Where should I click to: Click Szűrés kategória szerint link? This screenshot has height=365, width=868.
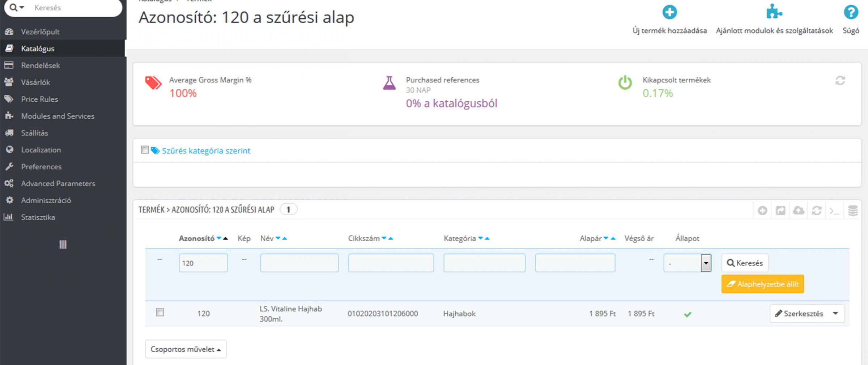coord(206,151)
